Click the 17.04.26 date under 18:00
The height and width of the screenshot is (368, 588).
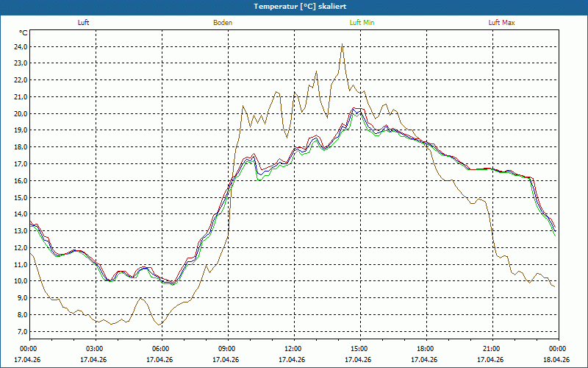tap(424, 360)
